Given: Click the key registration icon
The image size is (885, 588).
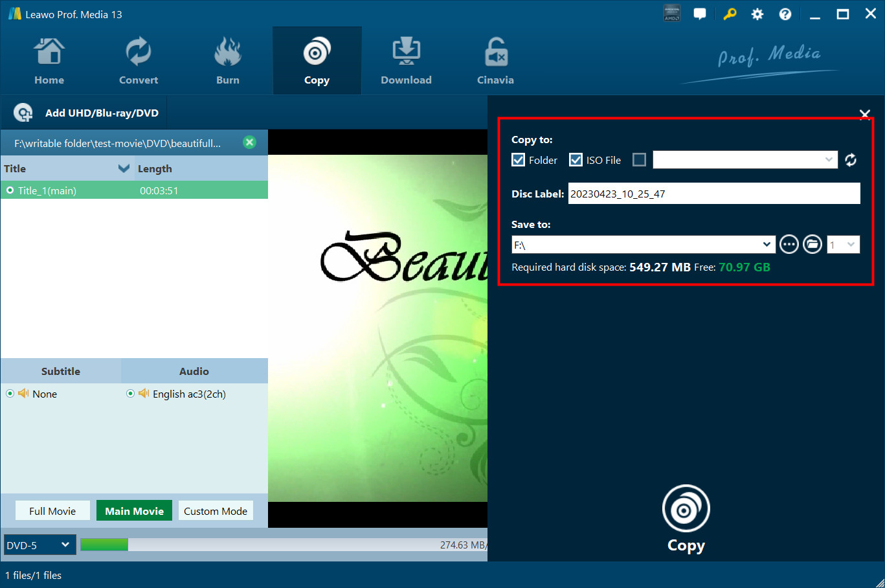Looking at the screenshot, I should coord(730,14).
